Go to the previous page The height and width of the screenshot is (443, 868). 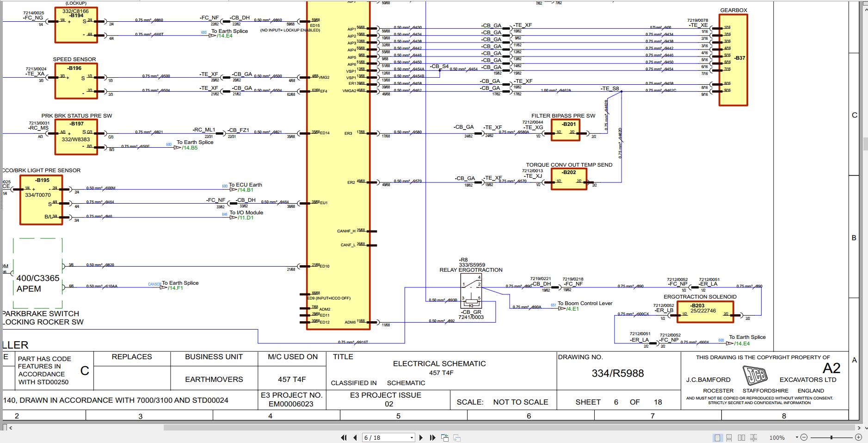(x=355, y=437)
